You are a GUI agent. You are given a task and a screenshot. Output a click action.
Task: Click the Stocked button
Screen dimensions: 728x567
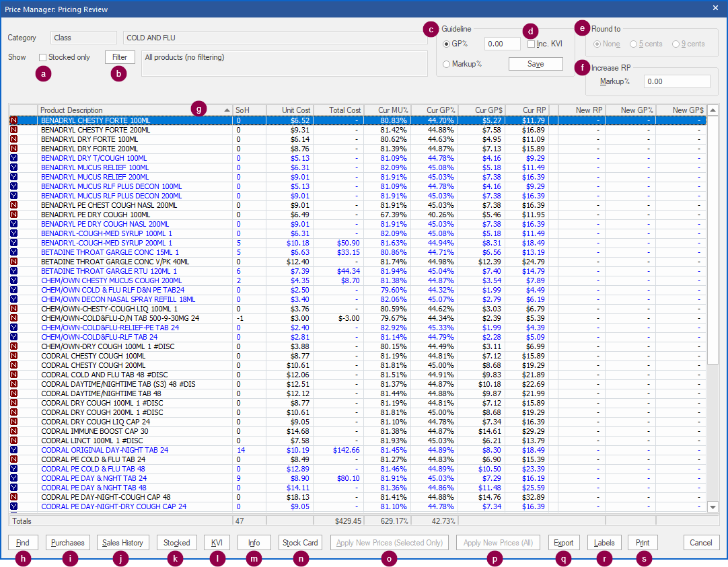click(176, 542)
